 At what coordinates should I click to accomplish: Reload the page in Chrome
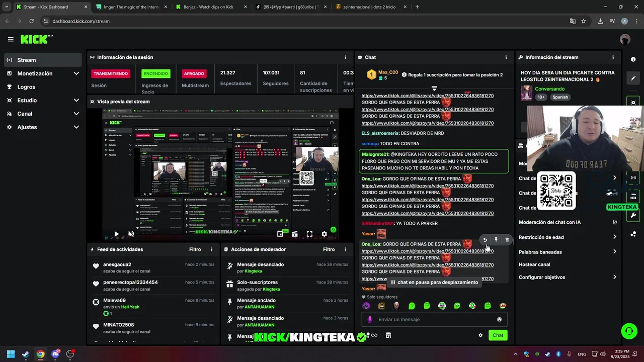(x=31, y=21)
